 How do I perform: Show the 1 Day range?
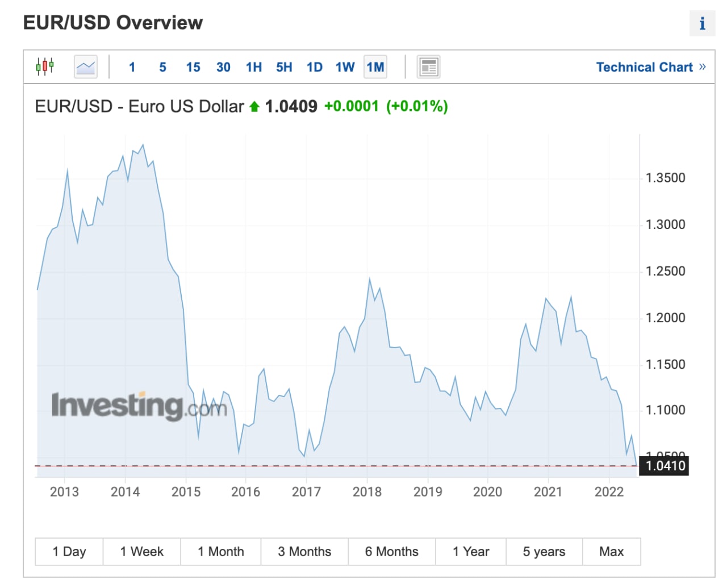point(69,552)
